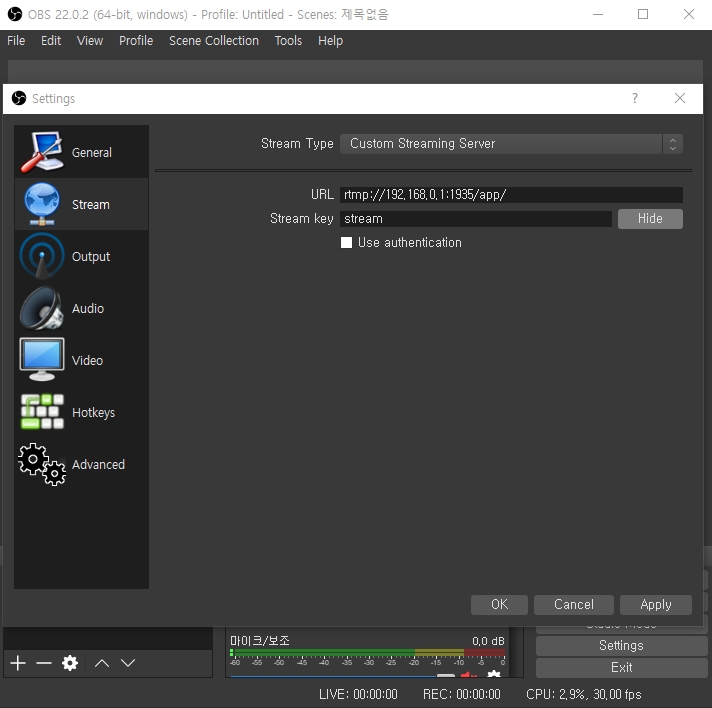Image resolution: width=712 pixels, height=708 pixels.
Task: Click into the URL input field
Action: pos(511,195)
